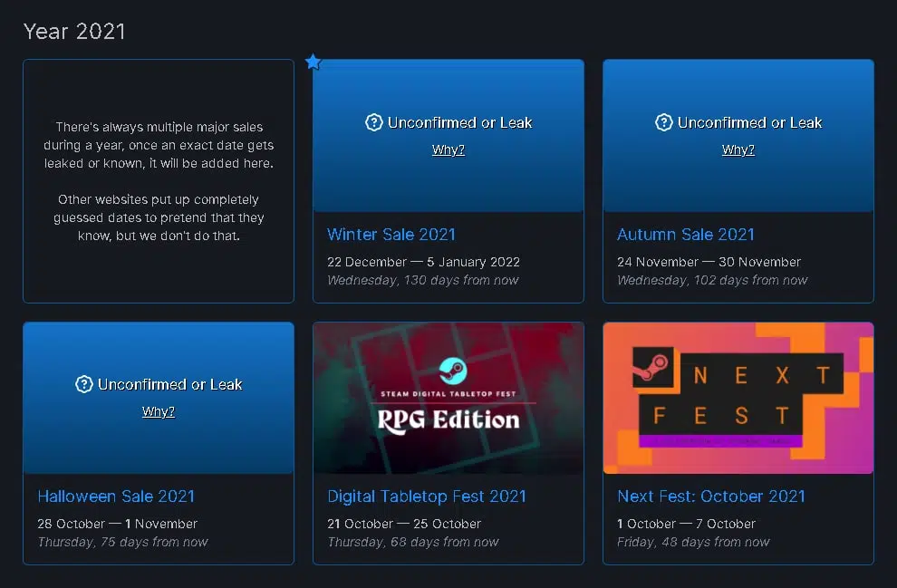Open the Why? link on Halloween Sale card
The image size is (897, 588).
point(159,412)
